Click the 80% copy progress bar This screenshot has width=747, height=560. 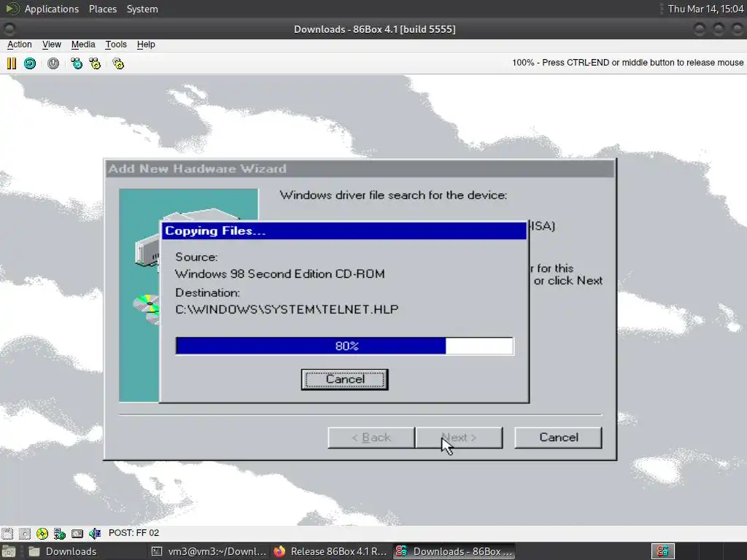click(x=344, y=346)
